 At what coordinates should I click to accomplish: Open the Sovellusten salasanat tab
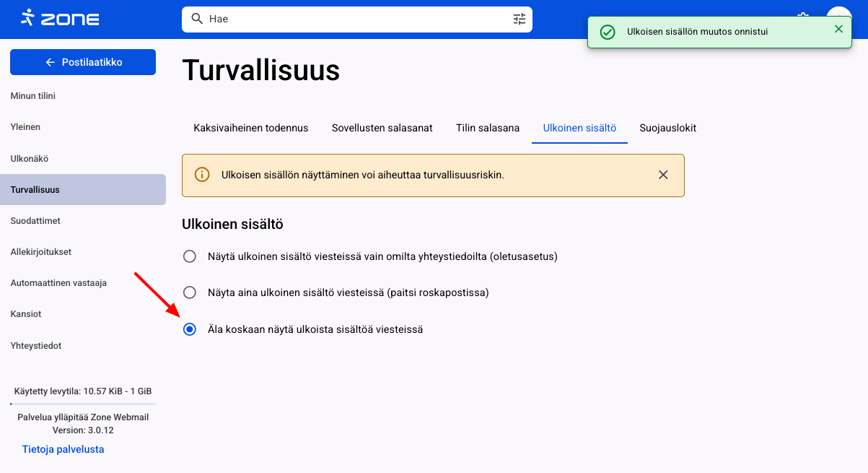tap(382, 128)
